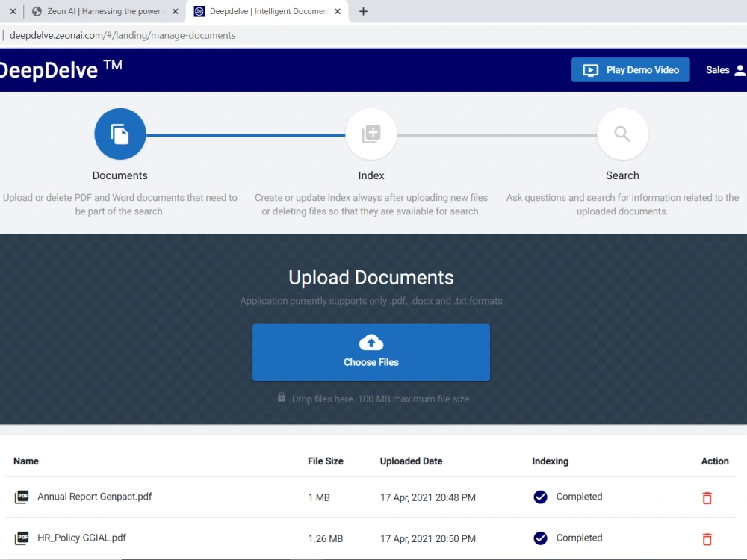This screenshot has width=747, height=560.
Task: Click the Completed status of Annual Report Genpact
Action: click(x=580, y=497)
